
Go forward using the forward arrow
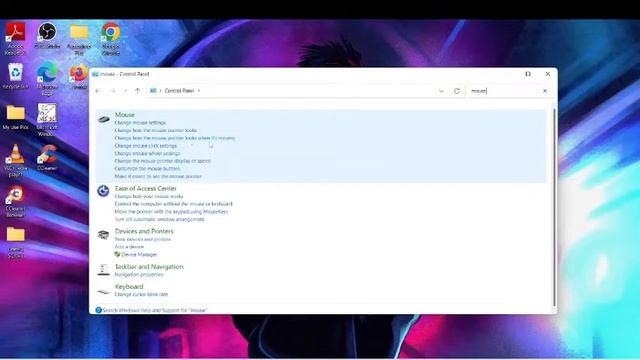click(x=113, y=91)
